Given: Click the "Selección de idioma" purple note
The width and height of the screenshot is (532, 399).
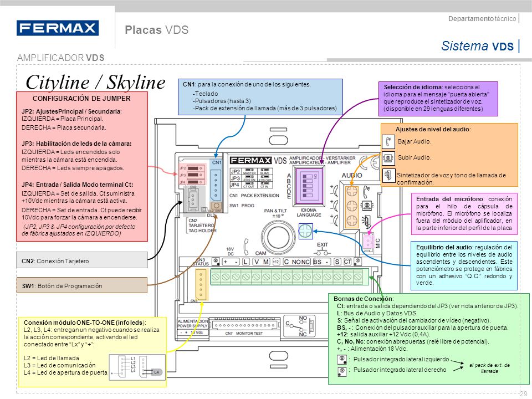Looking at the screenshot, I should [438, 99].
